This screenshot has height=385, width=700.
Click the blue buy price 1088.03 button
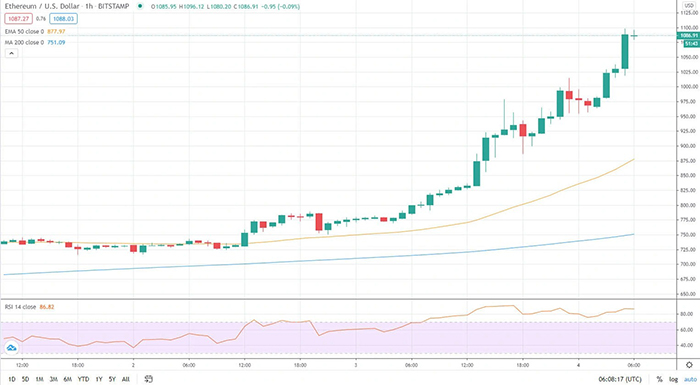coord(63,19)
